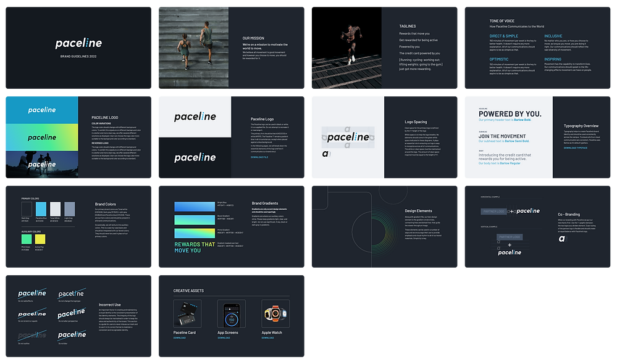617x364 pixels.
Task: Open the DOWNLOAD FILE link on the Paceline Logo slide
Action: click(x=259, y=157)
